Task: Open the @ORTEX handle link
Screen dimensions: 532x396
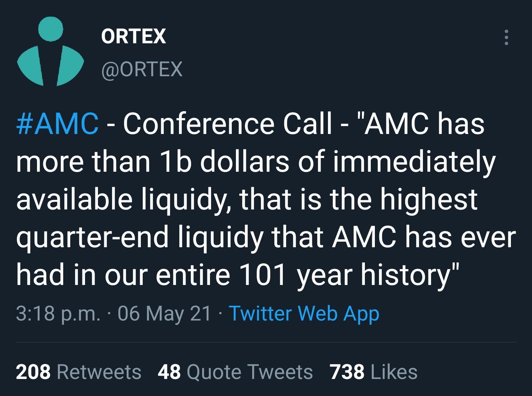Action: coord(142,69)
